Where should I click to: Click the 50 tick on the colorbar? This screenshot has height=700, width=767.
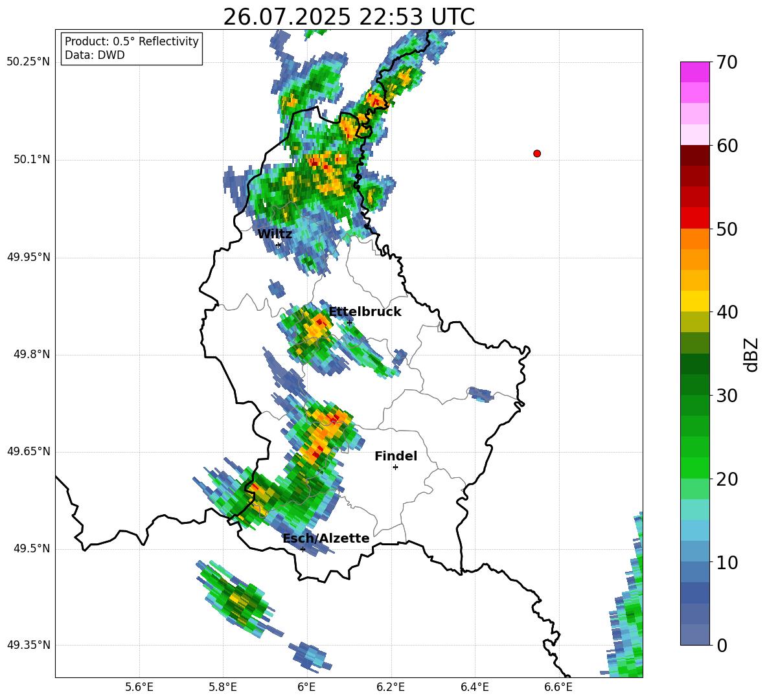click(x=726, y=229)
